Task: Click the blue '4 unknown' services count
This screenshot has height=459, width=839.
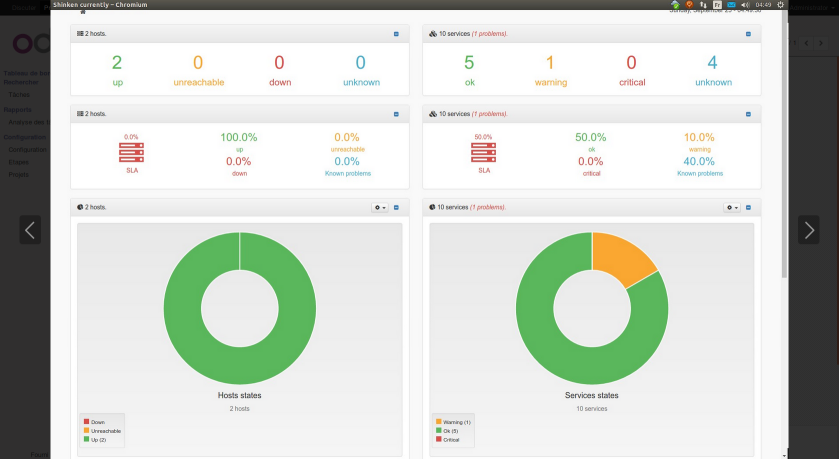Action: [713, 71]
